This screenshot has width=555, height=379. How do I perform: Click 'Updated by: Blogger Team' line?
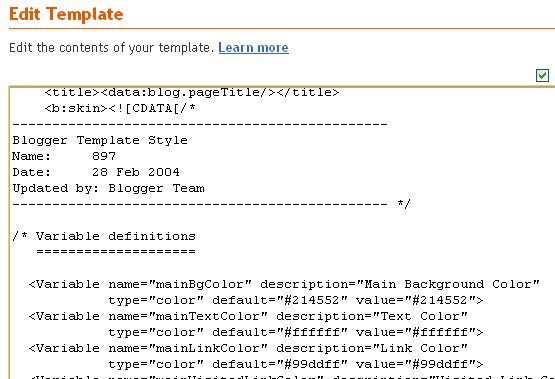point(109,188)
